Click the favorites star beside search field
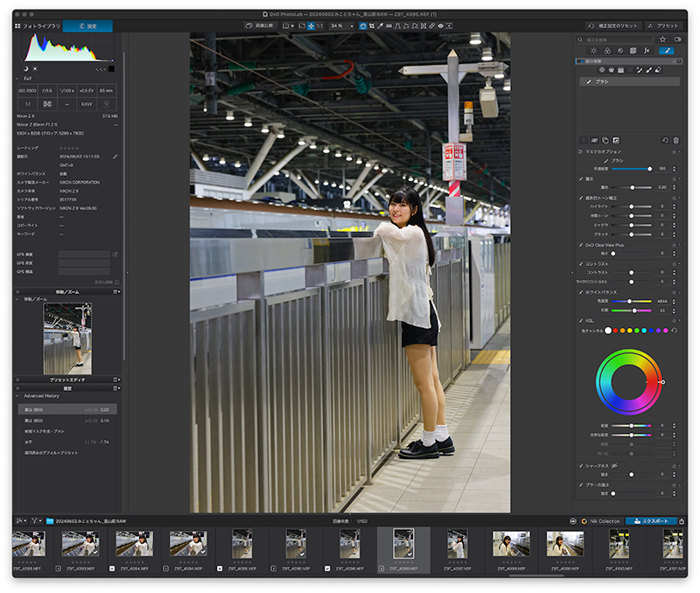The width and height of the screenshot is (700, 593). 662,39
